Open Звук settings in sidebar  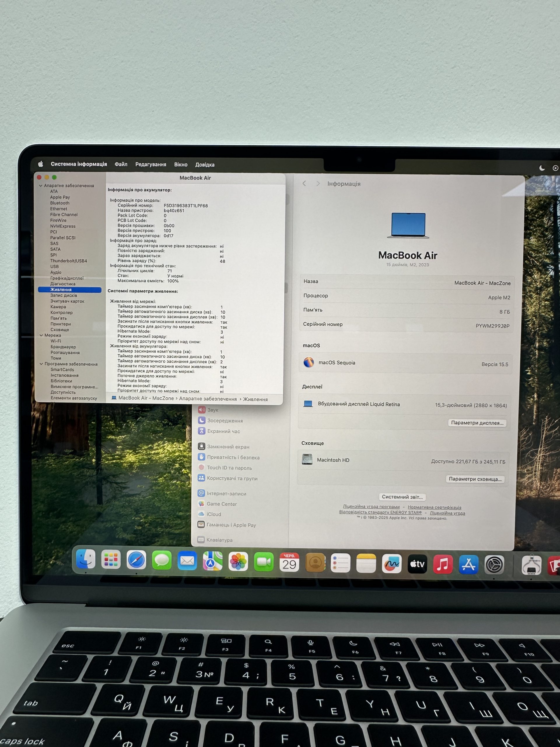pos(208,410)
